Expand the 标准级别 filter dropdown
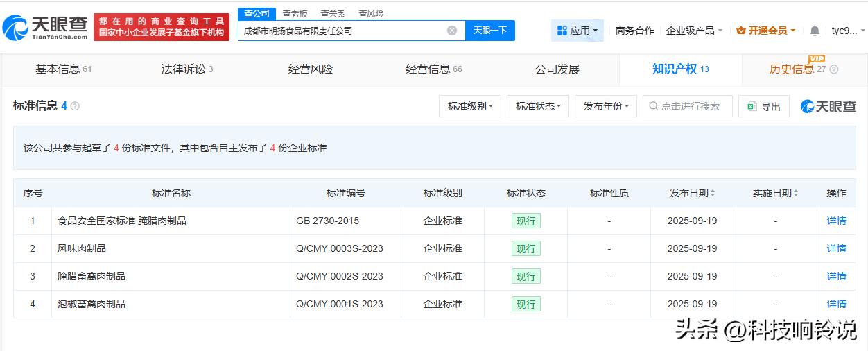The image size is (868, 351). [470, 106]
